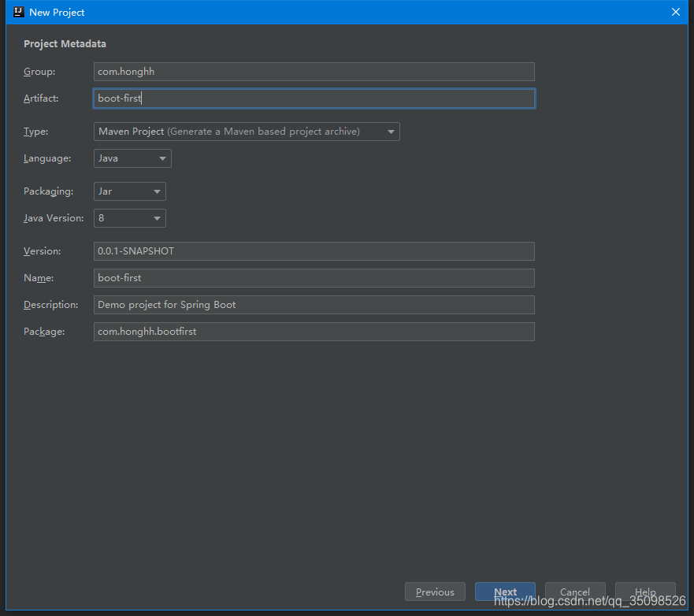
Task: Open the Packaging dropdown showing Jar
Action: pyautogui.click(x=130, y=191)
